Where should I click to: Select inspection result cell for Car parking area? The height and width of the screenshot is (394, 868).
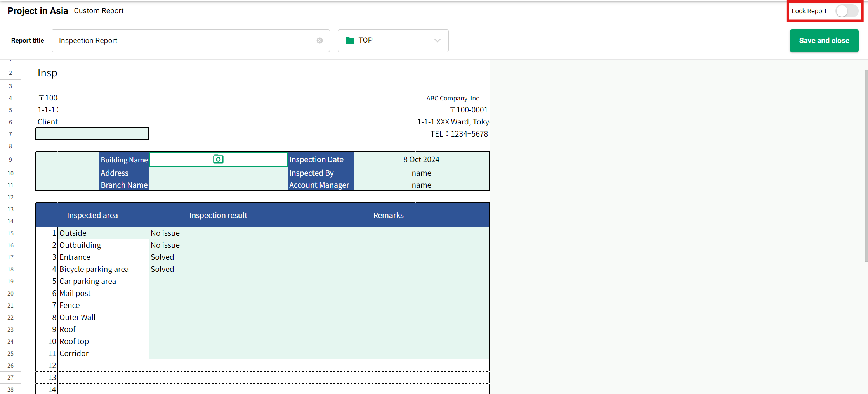click(218, 281)
